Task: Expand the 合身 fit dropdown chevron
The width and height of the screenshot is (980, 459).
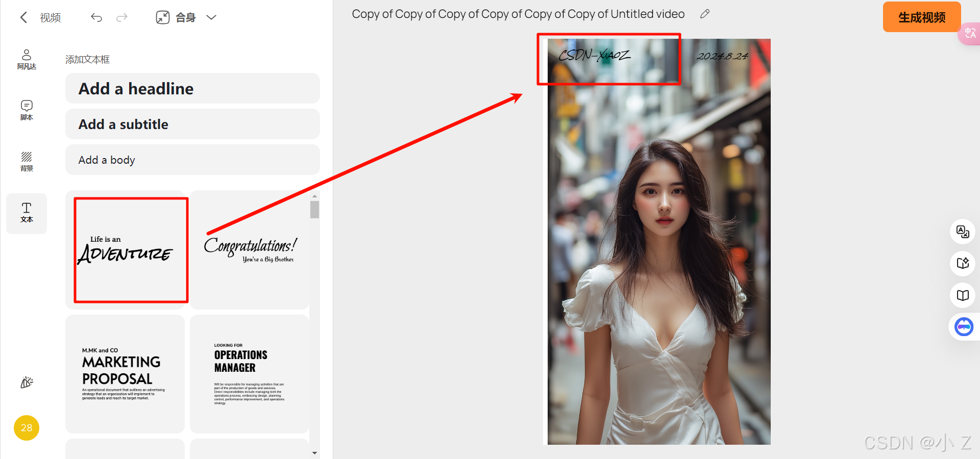Action: click(x=211, y=17)
